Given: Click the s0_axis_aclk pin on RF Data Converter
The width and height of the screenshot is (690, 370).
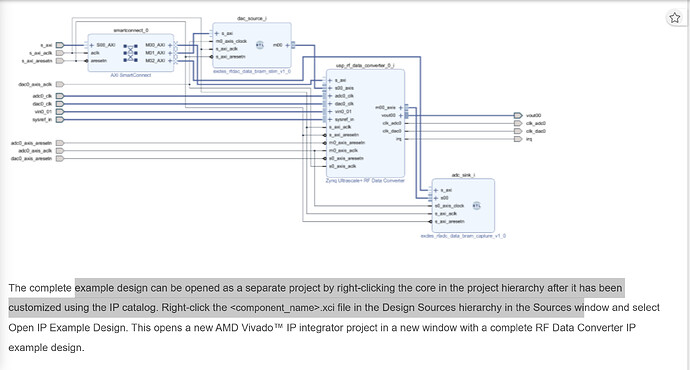Looking at the screenshot, I should click(342, 166).
